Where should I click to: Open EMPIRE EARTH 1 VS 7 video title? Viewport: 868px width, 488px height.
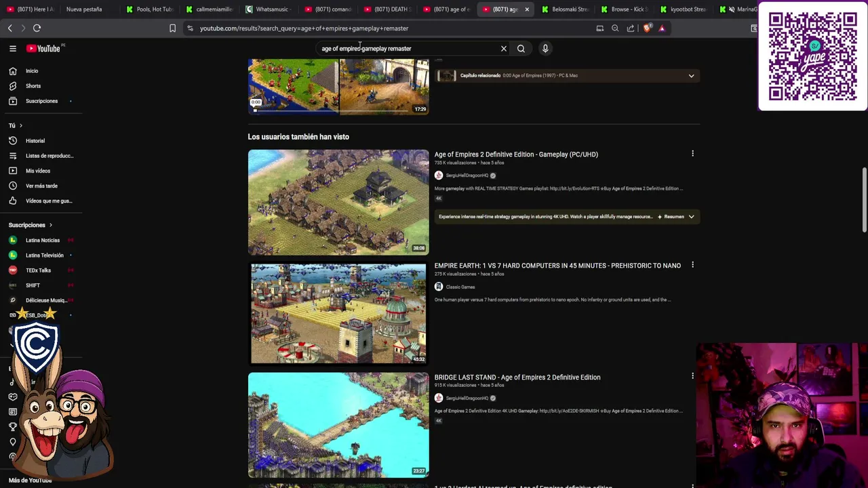[557, 266]
